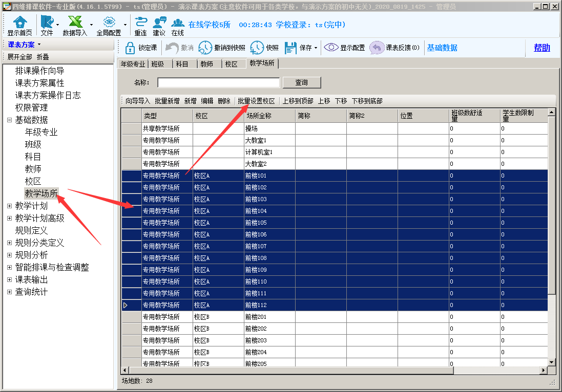
Task: Click the 快照 snapshot clock icon
Action: tap(257, 48)
